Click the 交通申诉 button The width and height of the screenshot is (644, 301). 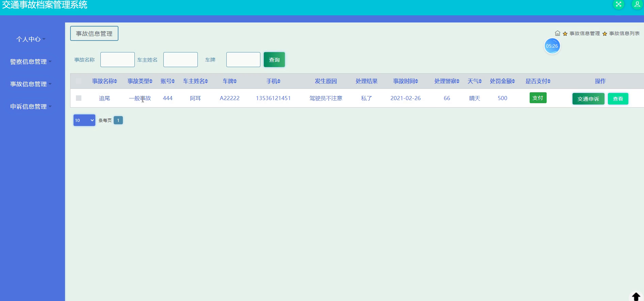coord(588,99)
